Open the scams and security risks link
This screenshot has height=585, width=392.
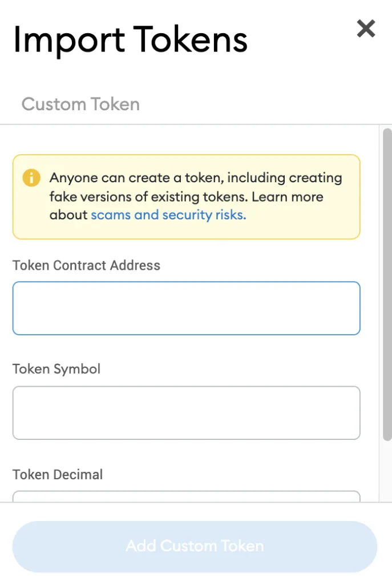(168, 215)
